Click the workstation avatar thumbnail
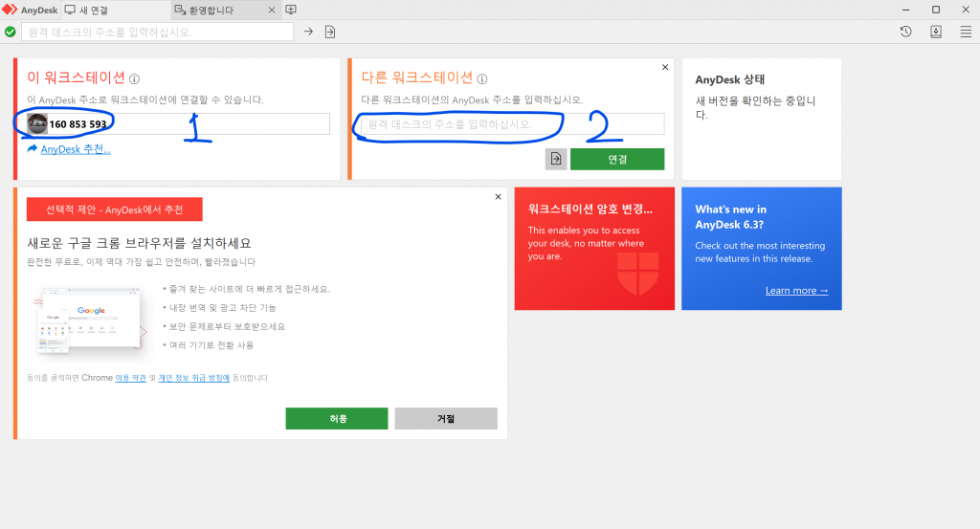 37,123
